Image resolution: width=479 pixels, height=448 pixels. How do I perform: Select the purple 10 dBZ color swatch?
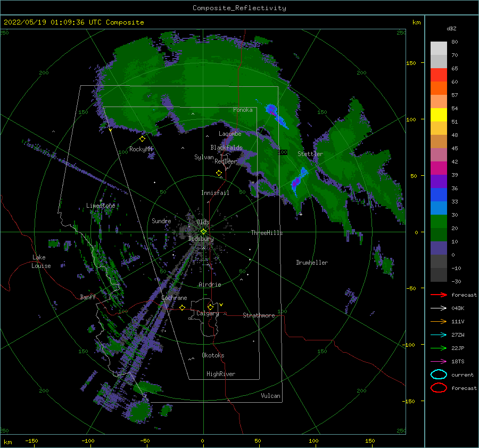[x=439, y=248]
